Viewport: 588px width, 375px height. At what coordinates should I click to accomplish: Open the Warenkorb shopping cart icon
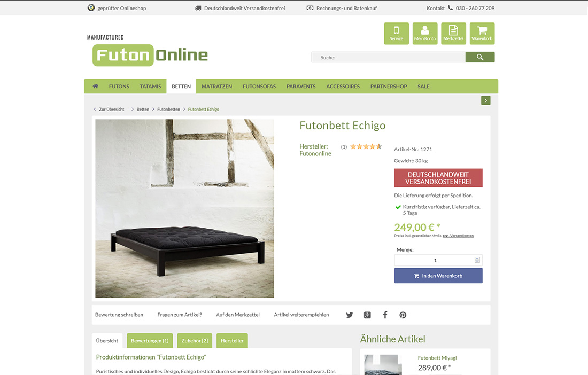pos(482,33)
